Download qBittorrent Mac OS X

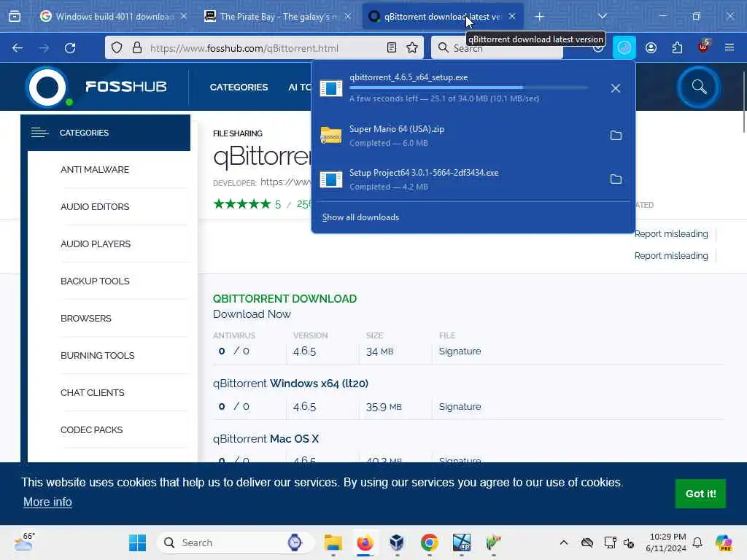pyautogui.click(x=266, y=438)
